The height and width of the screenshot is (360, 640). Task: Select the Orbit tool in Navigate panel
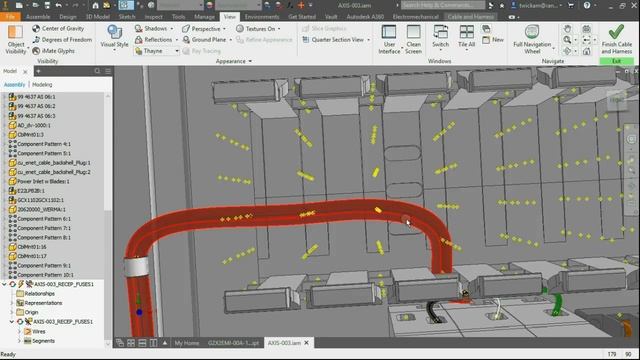(x=567, y=51)
